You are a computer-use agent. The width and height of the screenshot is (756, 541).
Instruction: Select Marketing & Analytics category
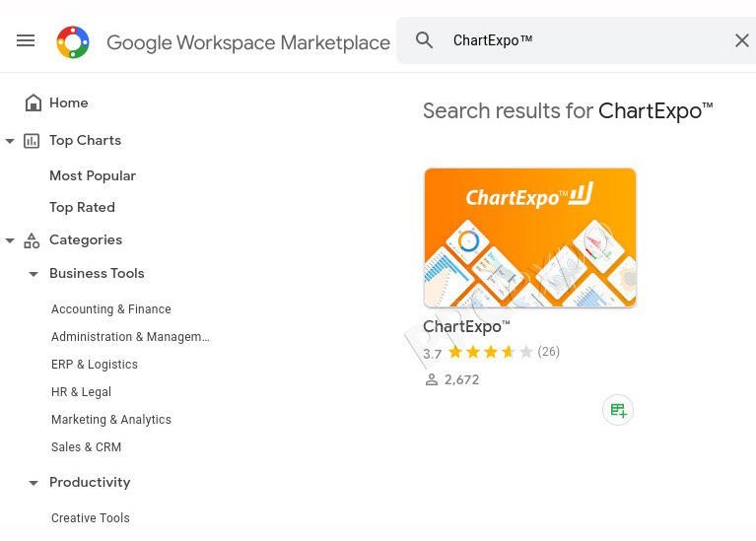pos(111,420)
